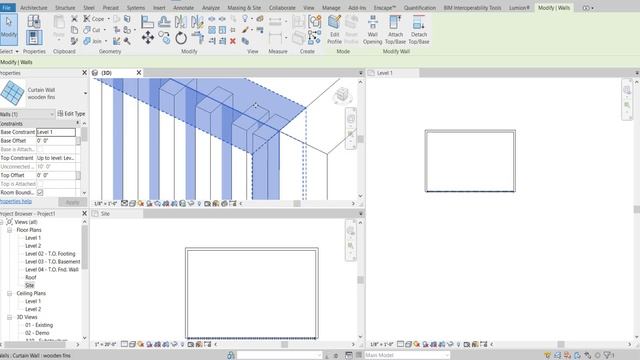The width and height of the screenshot is (640, 360).
Task: Switch to the Collaborate ribbon tab
Action: (x=282, y=8)
